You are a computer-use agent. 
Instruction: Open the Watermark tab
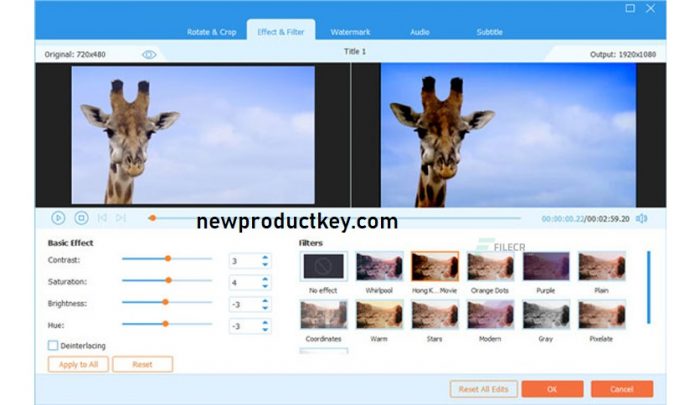tap(350, 32)
